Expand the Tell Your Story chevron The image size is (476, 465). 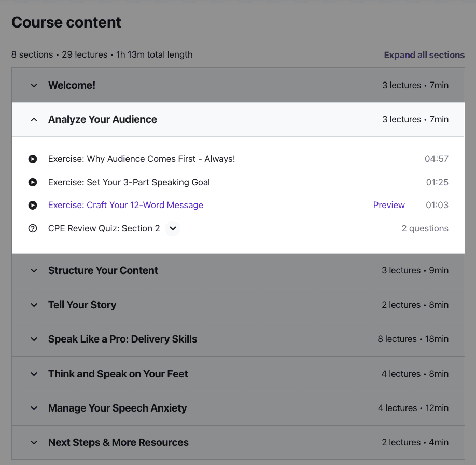click(34, 305)
